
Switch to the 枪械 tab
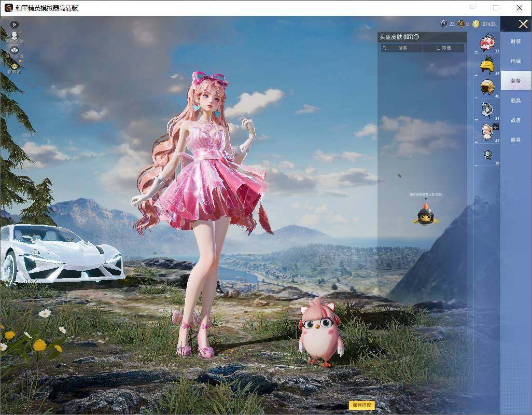click(516, 61)
